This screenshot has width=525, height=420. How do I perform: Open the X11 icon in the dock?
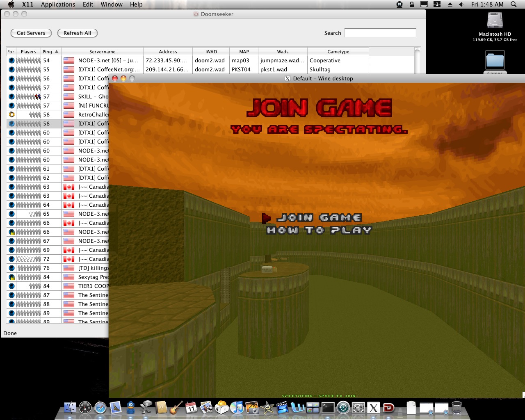pyautogui.click(x=373, y=408)
